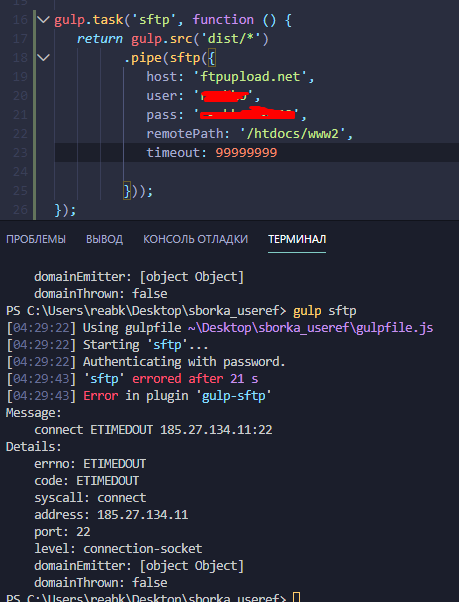Click the 'code: ETIMEDOUT' terminal line

coord(87,481)
